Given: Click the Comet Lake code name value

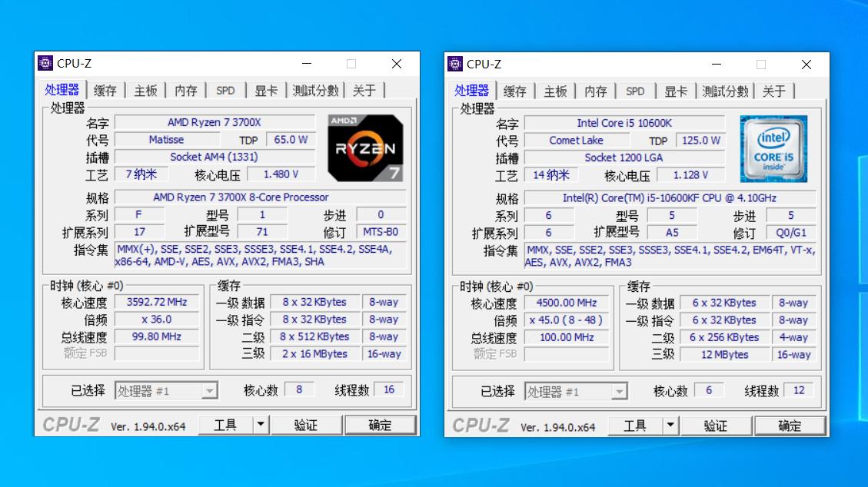Looking at the screenshot, I should point(576,141).
